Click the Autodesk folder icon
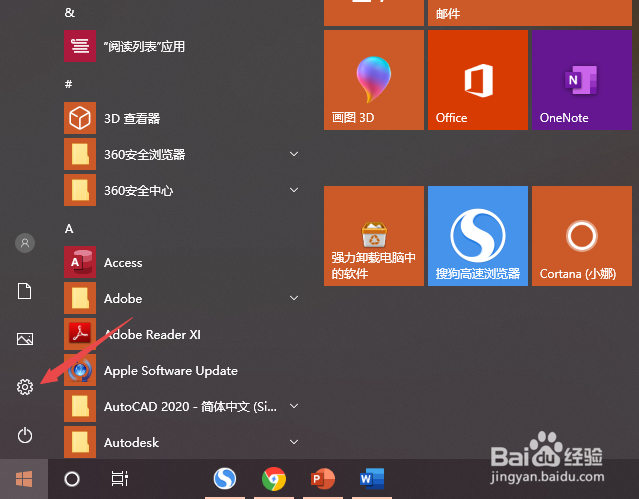Image resolution: width=639 pixels, height=499 pixels. click(x=80, y=442)
